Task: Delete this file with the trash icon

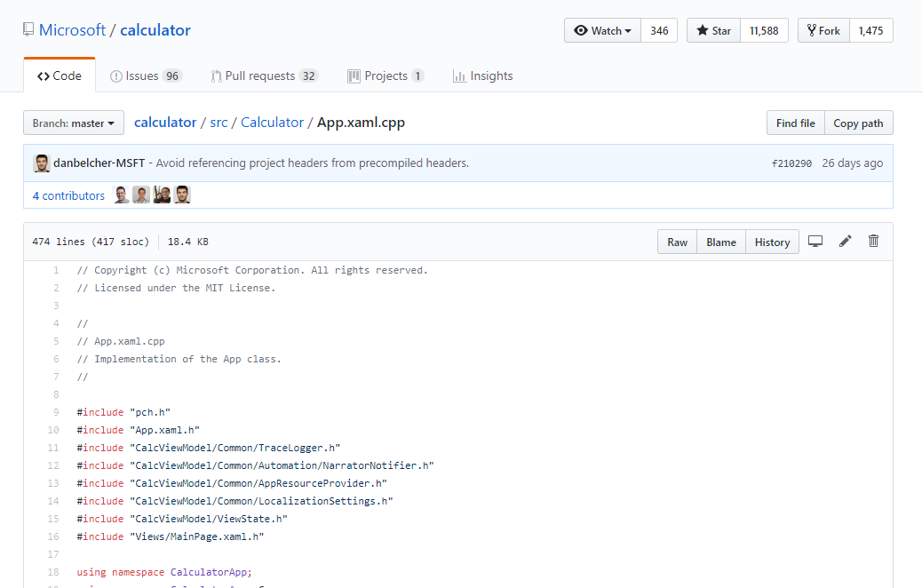Action: pyautogui.click(x=873, y=241)
